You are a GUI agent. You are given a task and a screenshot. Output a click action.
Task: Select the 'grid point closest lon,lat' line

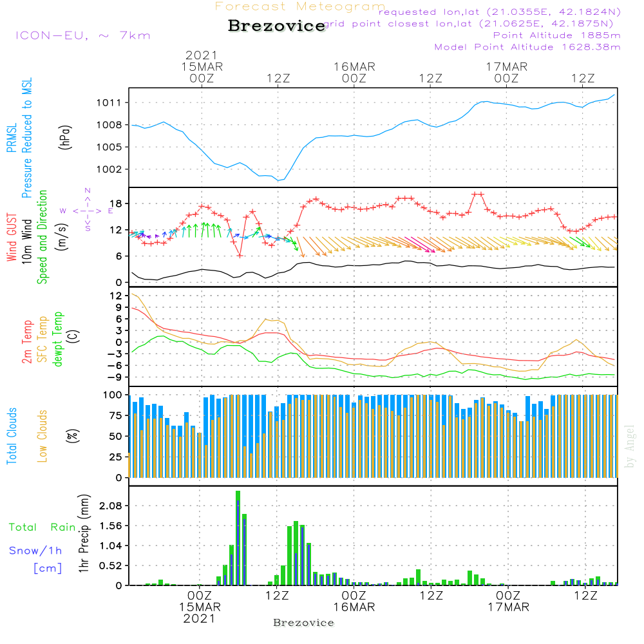(469, 24)
